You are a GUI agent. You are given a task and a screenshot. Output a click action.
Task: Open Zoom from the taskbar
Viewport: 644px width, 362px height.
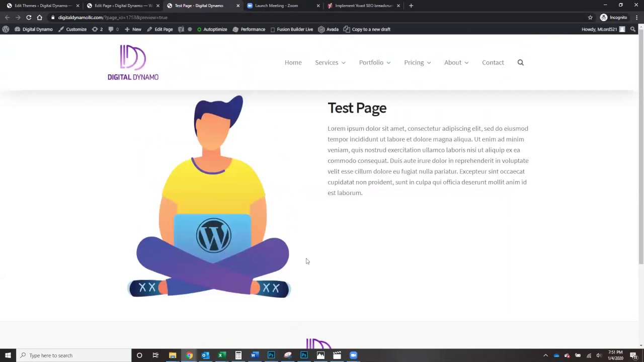tap(353, 355)
